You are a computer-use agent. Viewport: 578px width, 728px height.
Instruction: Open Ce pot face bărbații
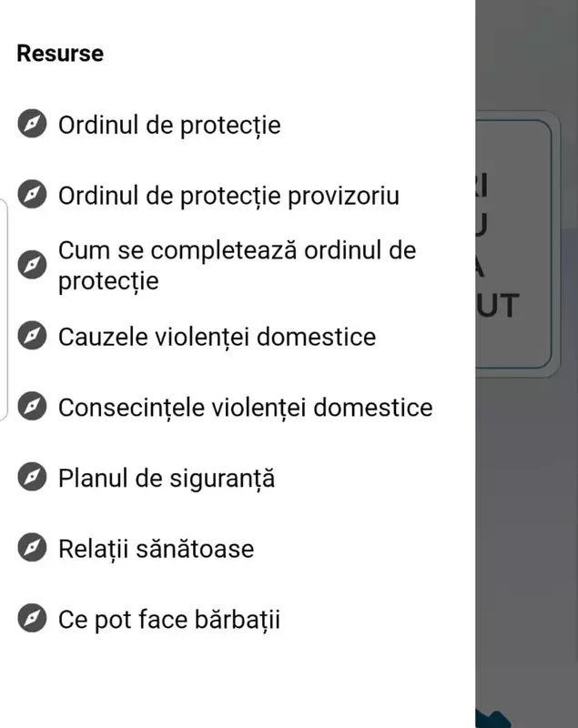(169, 620)
